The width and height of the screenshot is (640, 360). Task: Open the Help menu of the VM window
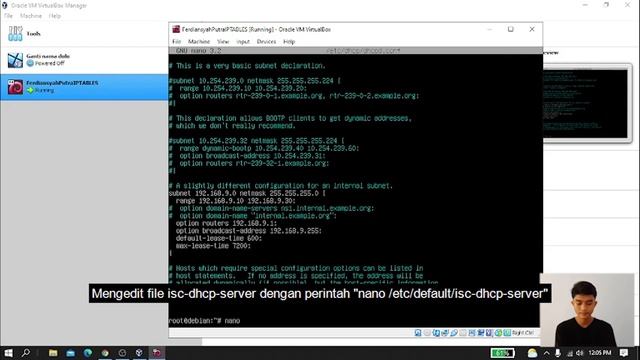[289, 42]
